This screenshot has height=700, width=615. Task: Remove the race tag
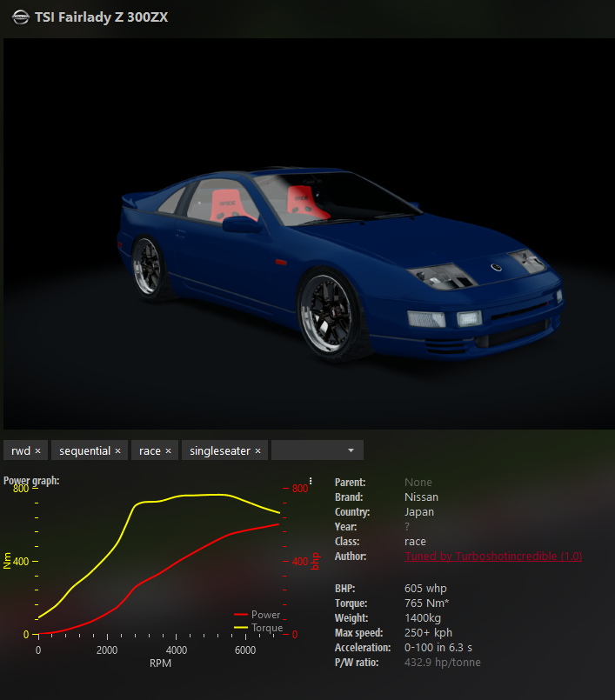(169, 451)
